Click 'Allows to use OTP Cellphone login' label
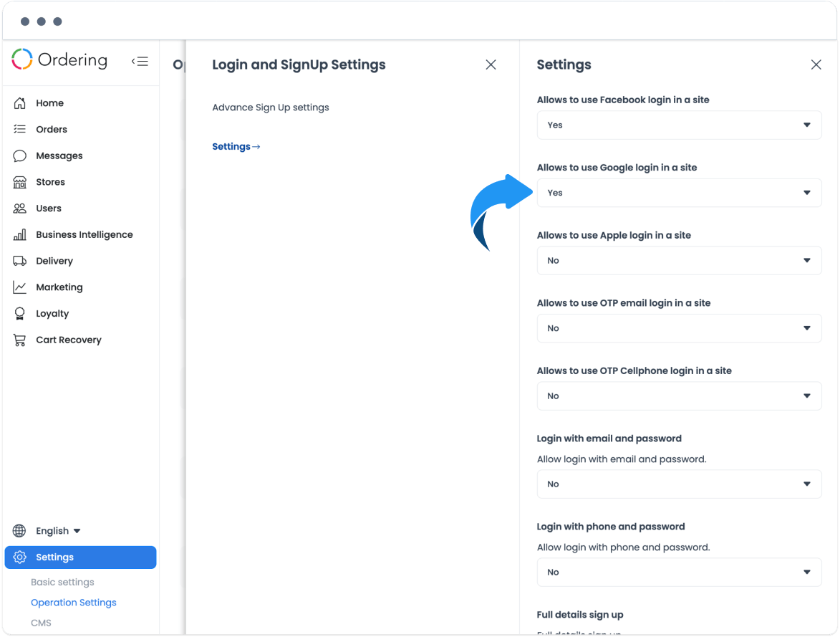Screen dimensions: 840x637 [x=634, y=371]
